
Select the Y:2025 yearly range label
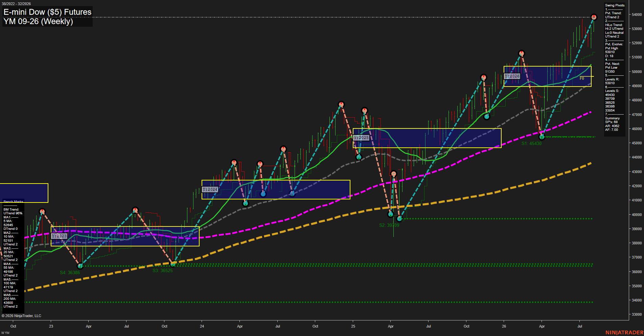361,138
